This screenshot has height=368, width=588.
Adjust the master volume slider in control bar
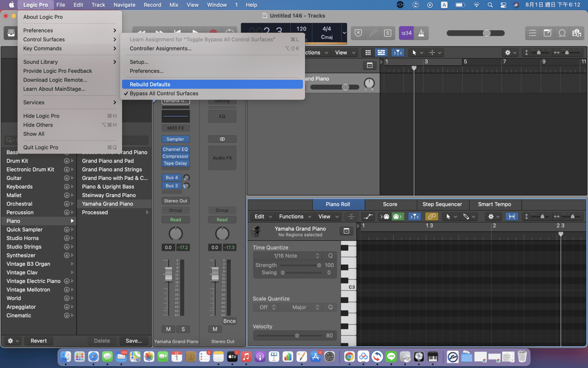pyautogui.click(x=476, y=33)
